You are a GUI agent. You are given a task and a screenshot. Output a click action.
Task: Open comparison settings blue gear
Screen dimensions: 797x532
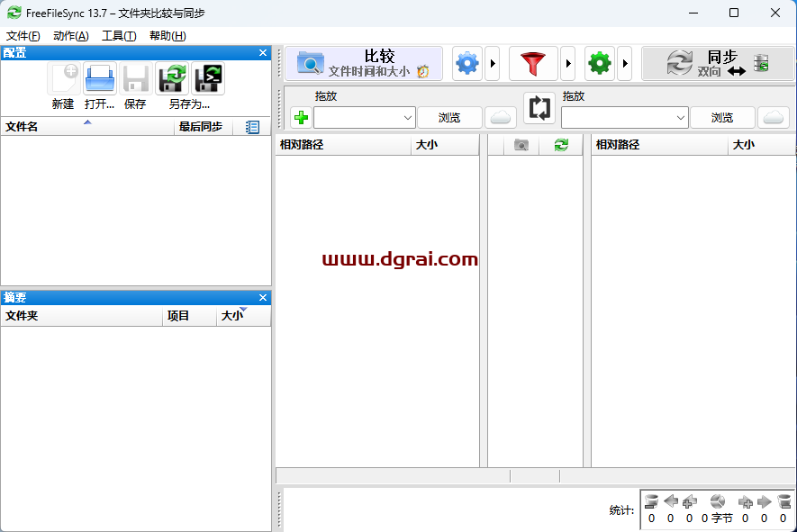[467, 64]
